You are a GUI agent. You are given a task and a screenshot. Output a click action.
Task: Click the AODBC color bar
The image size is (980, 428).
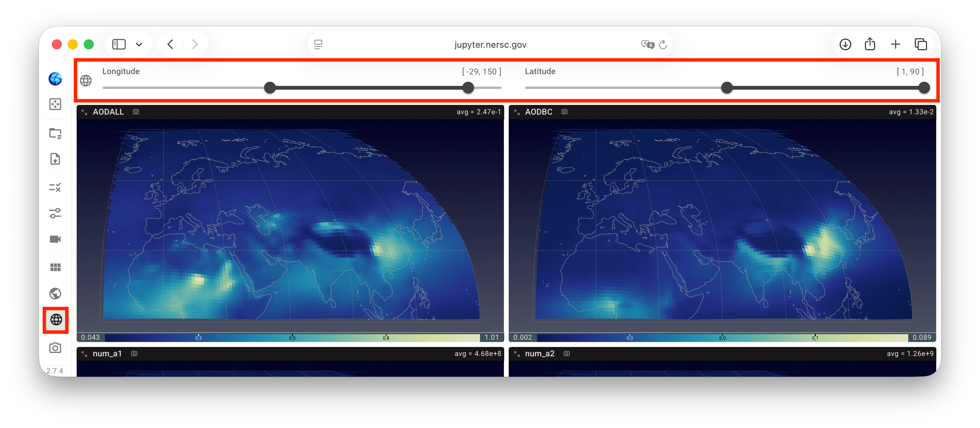click(723, 338)
